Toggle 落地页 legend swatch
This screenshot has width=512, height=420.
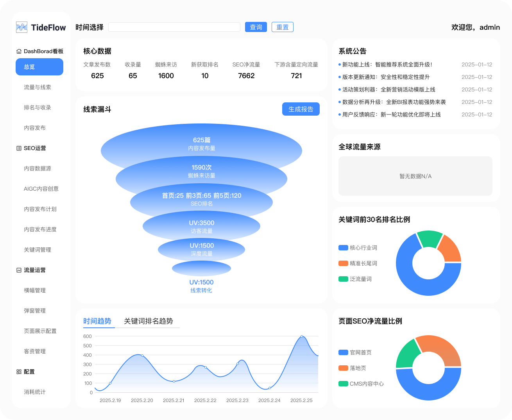click(x=343, y=368)
